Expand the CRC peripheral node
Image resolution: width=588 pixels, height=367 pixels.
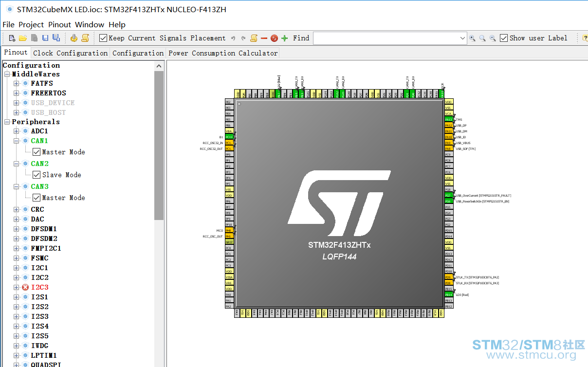tap(17, 209)
